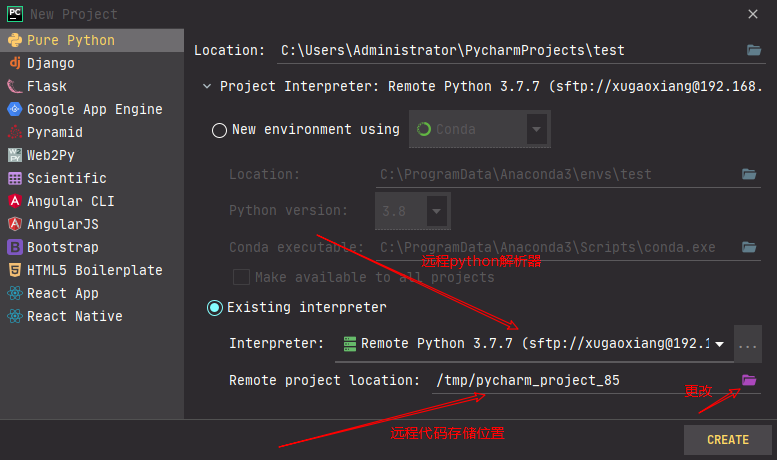Image resolution: width=777 pixels, height=460 pixels.
Task: Open interpreter settings with the ... button
Action: coord(748,344)
